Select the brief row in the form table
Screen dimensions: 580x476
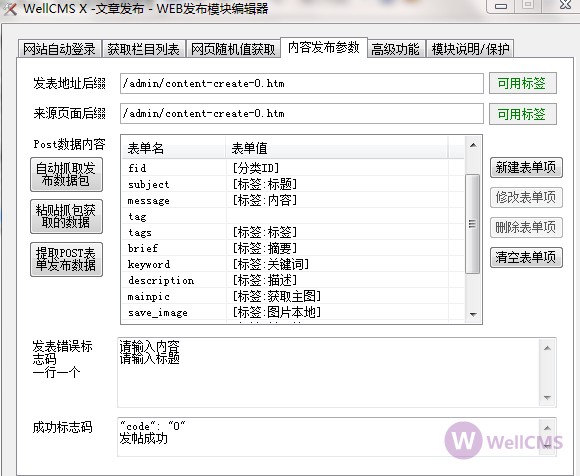point(293,248)
